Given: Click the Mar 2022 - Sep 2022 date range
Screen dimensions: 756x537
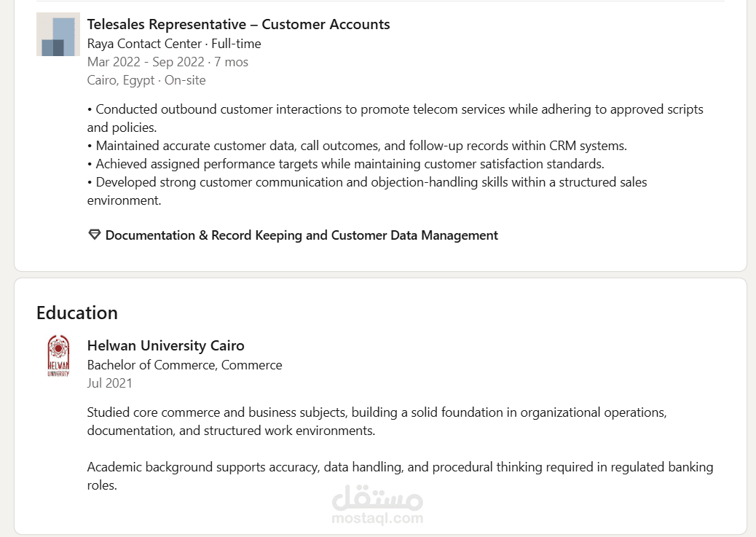Looking at the screenshot, I should pyautogui.click(x=168, y=62).
